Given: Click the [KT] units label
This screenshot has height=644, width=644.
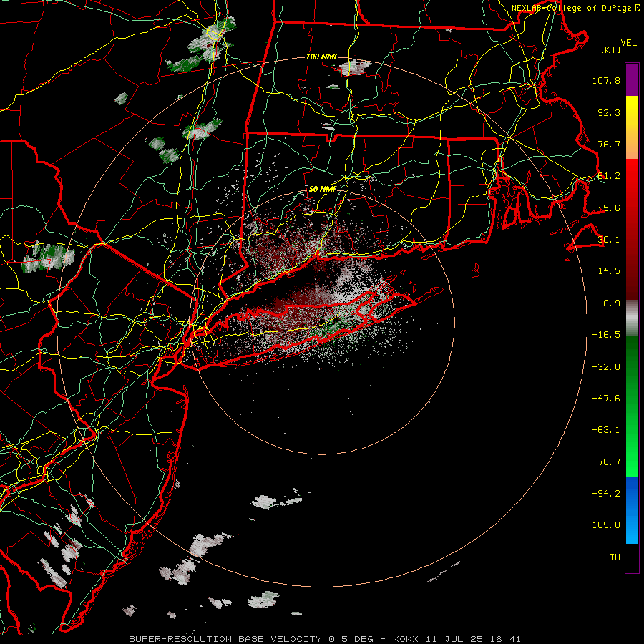Looking at the screenshot, I should [611, 49].
